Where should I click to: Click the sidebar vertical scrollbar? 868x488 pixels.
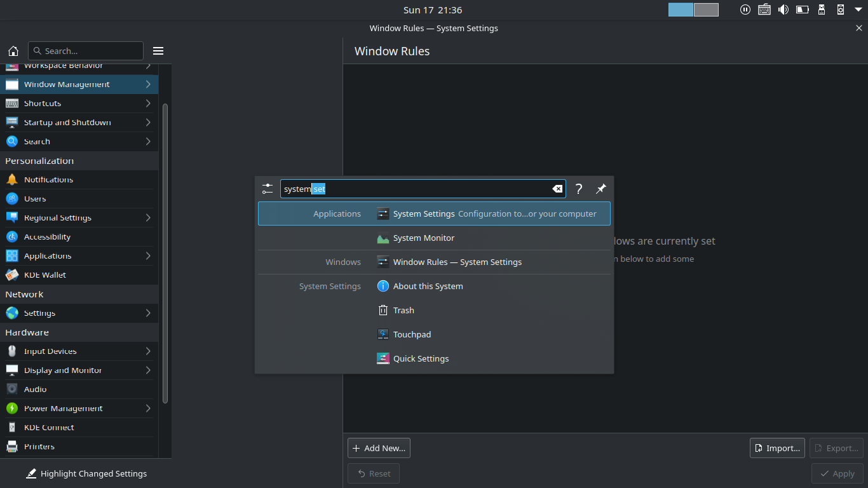click(165, 254)
